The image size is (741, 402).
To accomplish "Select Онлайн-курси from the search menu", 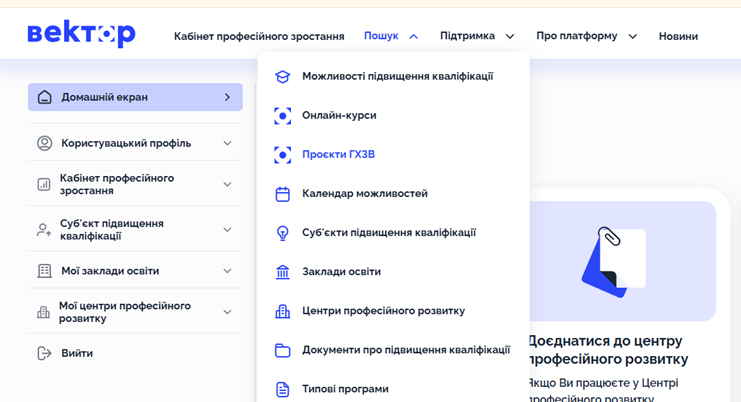I will click(339, 116).
